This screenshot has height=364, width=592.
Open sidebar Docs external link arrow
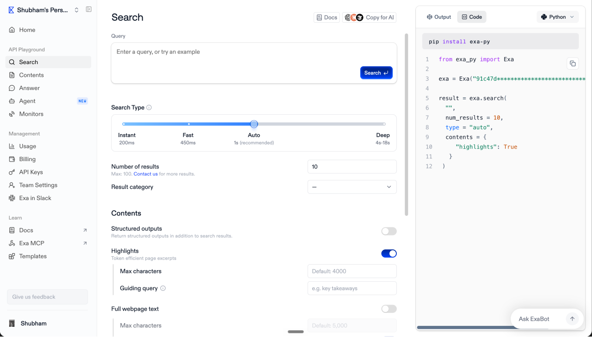[85, 230]
